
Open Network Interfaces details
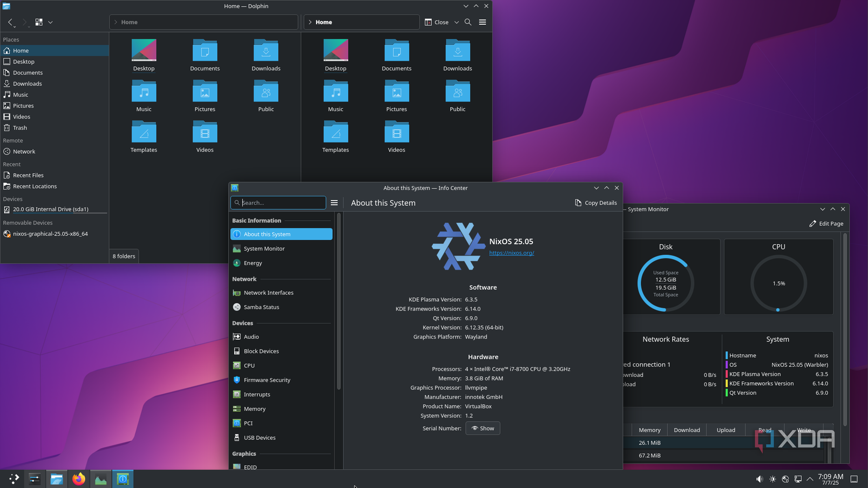(x=268, y=292)
